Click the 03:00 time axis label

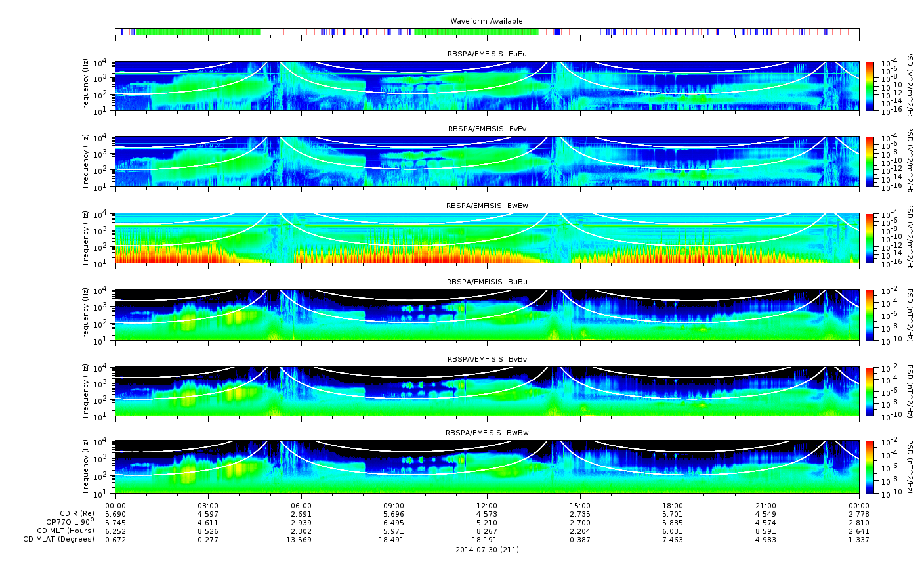(x=208, y=506)
